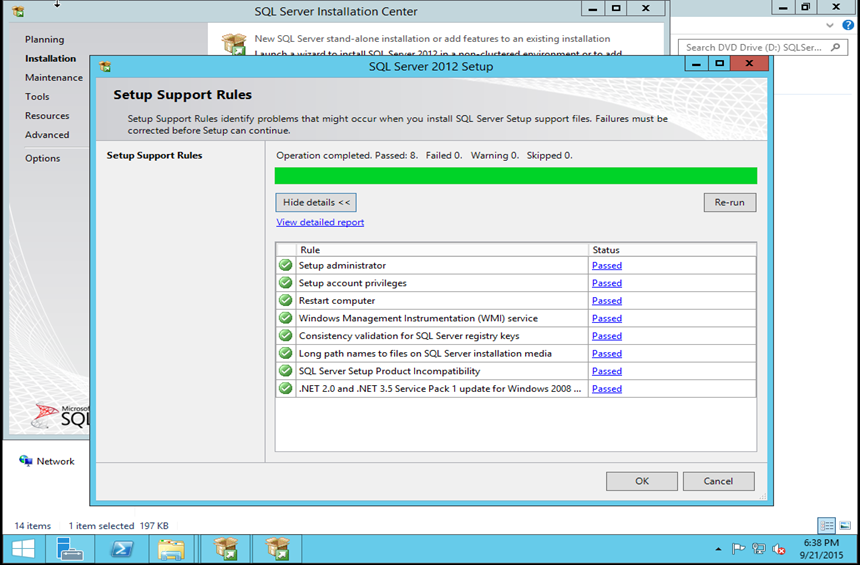This screenshot has height=565, width=860.
Task: Open PowerShell from the taskbar
Action: [122, 548]
